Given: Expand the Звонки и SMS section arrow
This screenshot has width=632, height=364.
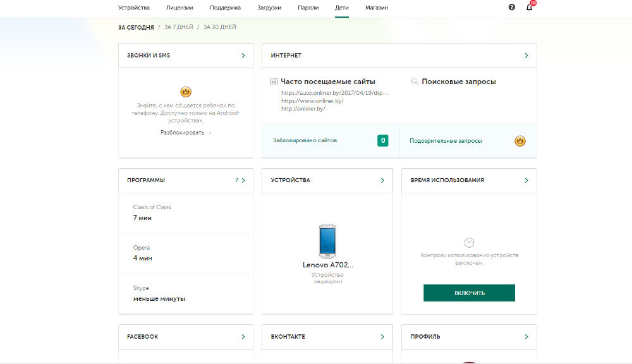Looking at the screenshot, I should [243, 56].
